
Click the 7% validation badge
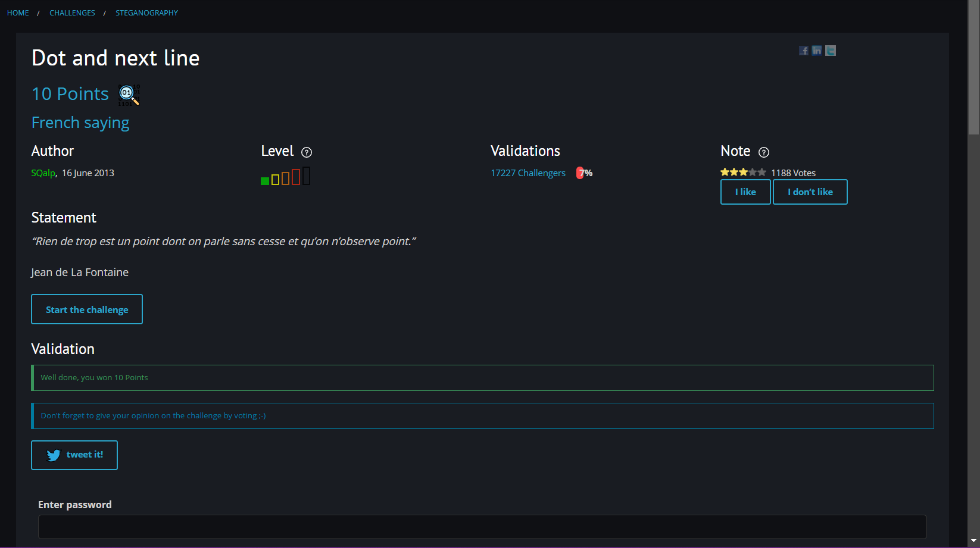tap(585, 173)
